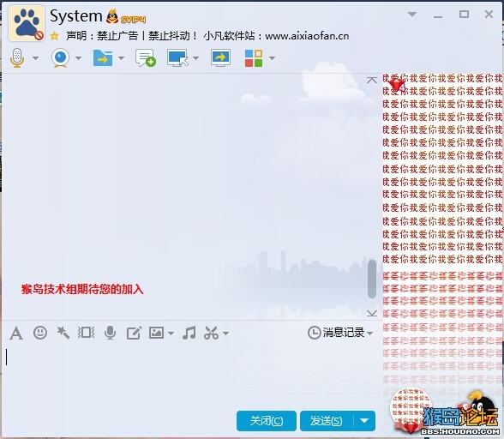Open magic emoticon wand icon

(x=63, y=333)
